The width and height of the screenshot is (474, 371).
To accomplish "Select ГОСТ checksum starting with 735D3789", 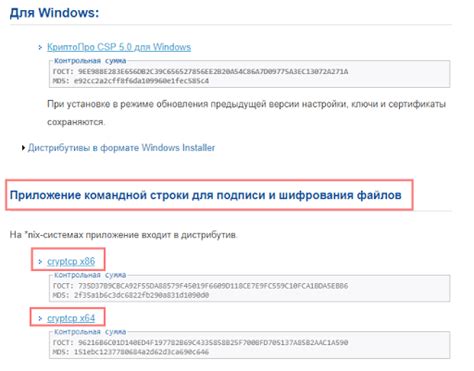I will [x=200, y=286].
